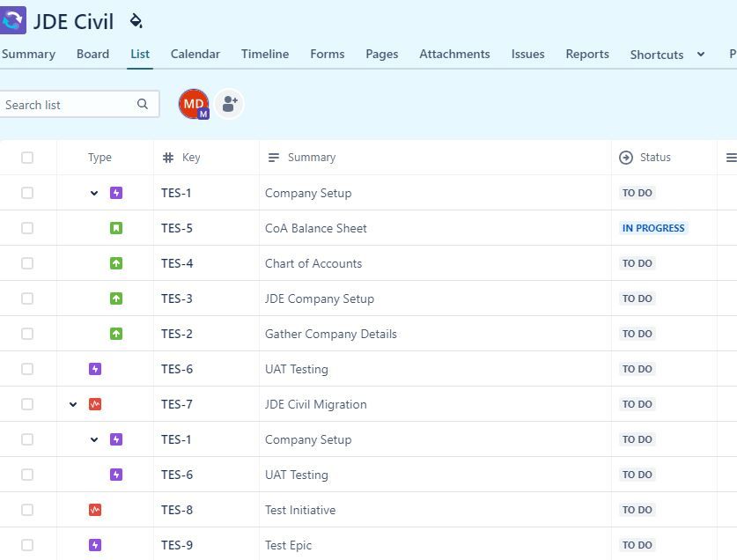This screenshot has height=560, width=737.
Task: Open the TES-3 issue key link
Action: click(x=177, y=298)
